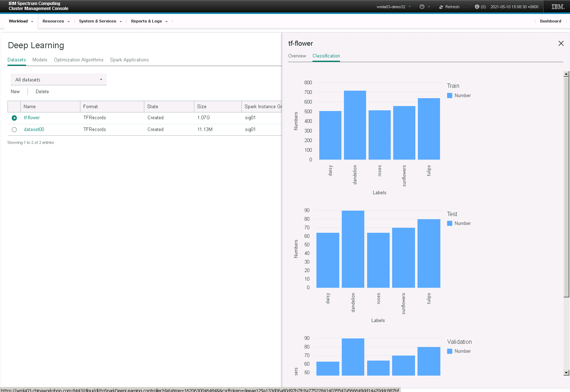Open the All datasets dropdown
Screen dimensions: 570x392
pyautogui.click(x=59, y=80)
